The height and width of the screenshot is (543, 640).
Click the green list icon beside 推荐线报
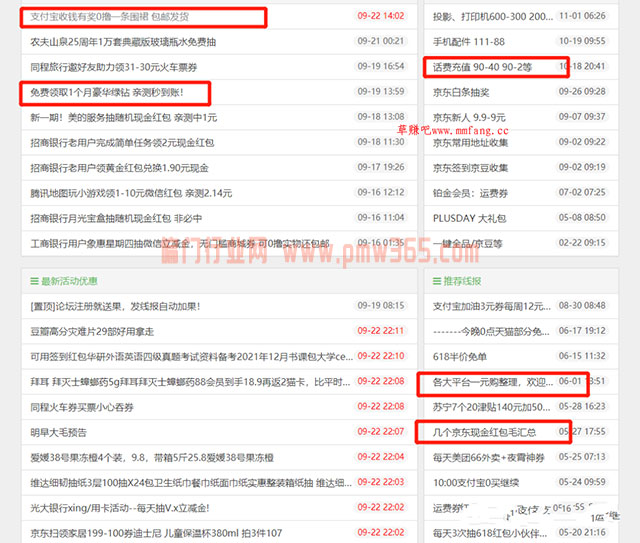coord(437,281)
